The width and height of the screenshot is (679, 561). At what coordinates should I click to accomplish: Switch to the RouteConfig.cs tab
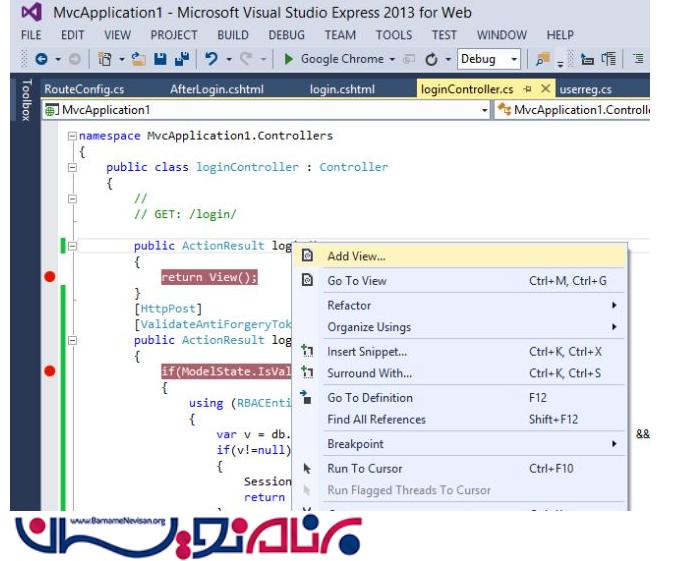pyautogui.click(x=84, y=89)
